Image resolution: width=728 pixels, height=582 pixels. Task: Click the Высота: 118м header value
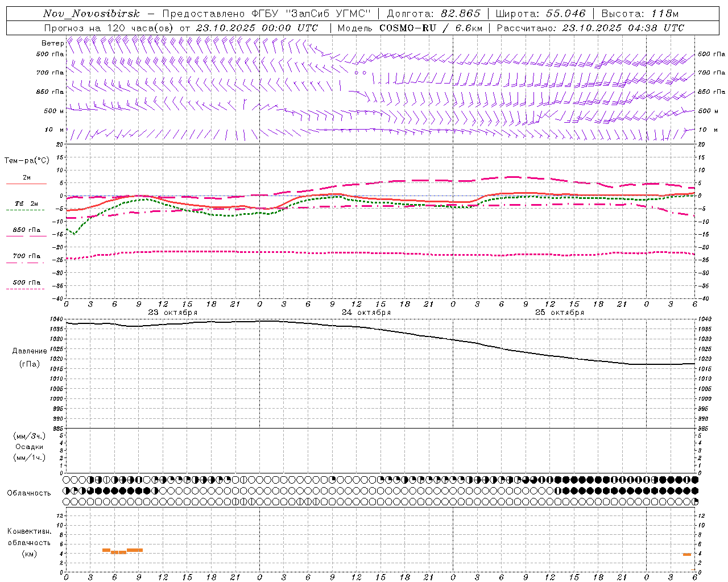(x=640, y=14)
